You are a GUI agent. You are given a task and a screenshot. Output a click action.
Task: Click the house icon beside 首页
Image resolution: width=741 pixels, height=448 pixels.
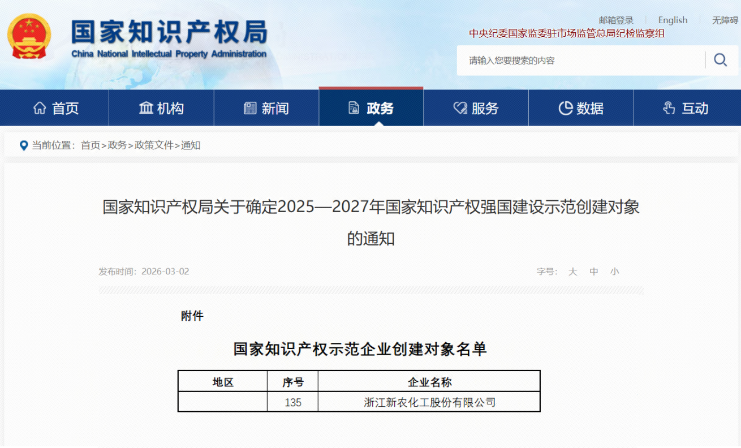[x=40, y=108]
